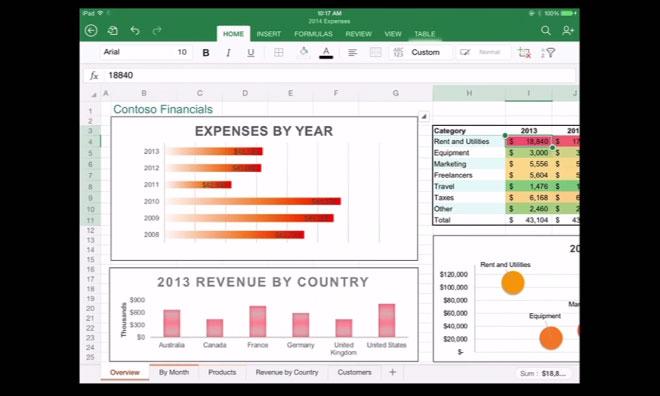
Task: Toggle italic formatting
Action: [228, 53]
